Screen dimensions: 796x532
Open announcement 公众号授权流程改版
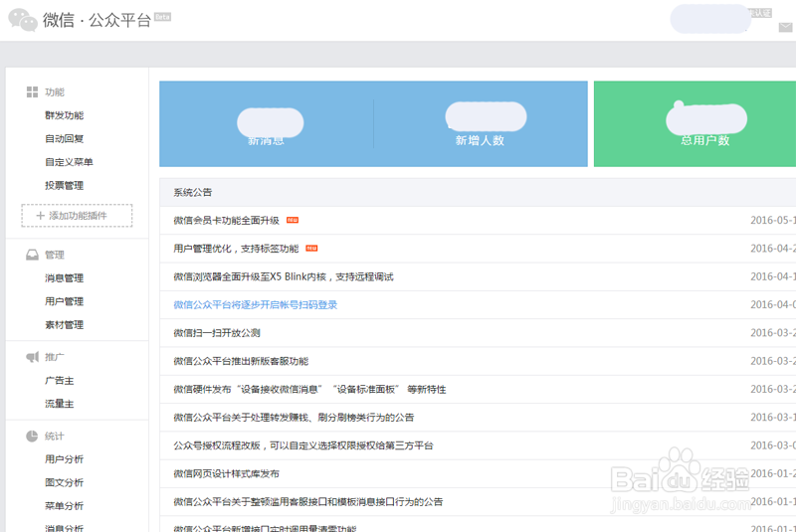303,445
